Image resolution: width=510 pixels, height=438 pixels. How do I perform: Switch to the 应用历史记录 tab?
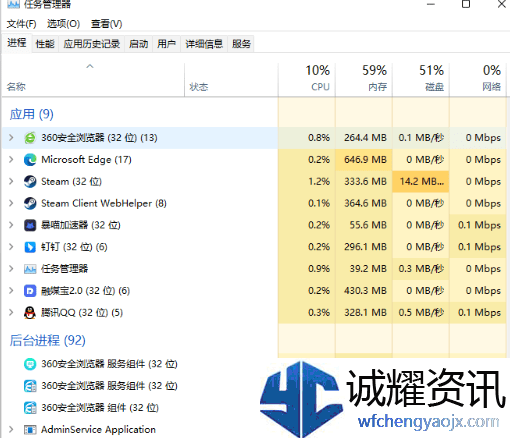point(92,44)
